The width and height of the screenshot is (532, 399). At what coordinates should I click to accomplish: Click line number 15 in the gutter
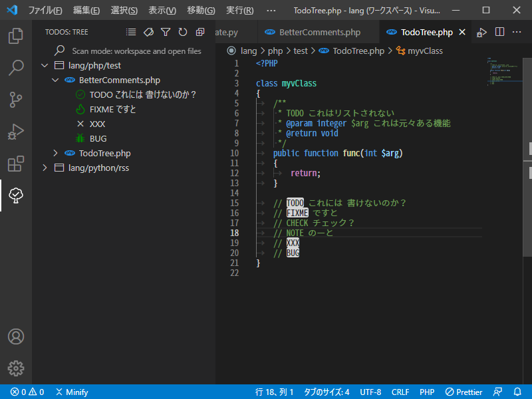pyautogui.click(x=235, y=203)
